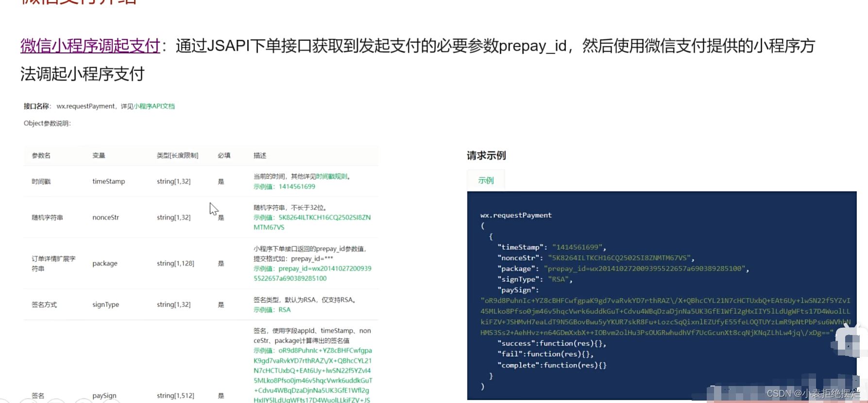The image size is (868, 403).
Task: Click the 变量 column header
Action: pyautogui.click(x=99, y=155)
